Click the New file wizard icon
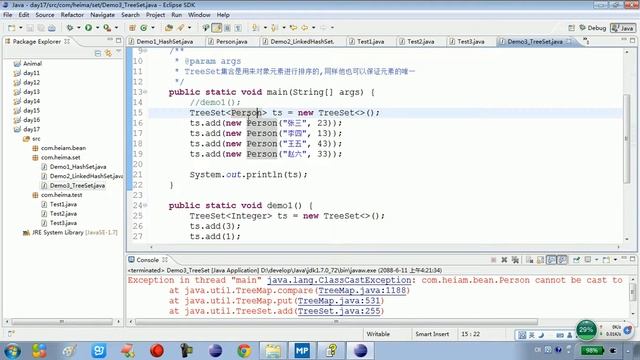Screen dimensions: 640x360 11,28
